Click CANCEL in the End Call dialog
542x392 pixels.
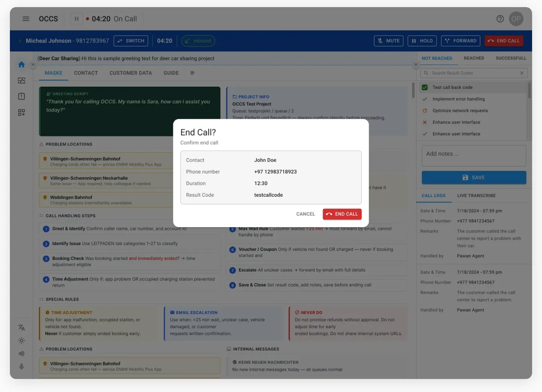click(x=305, y=214)
